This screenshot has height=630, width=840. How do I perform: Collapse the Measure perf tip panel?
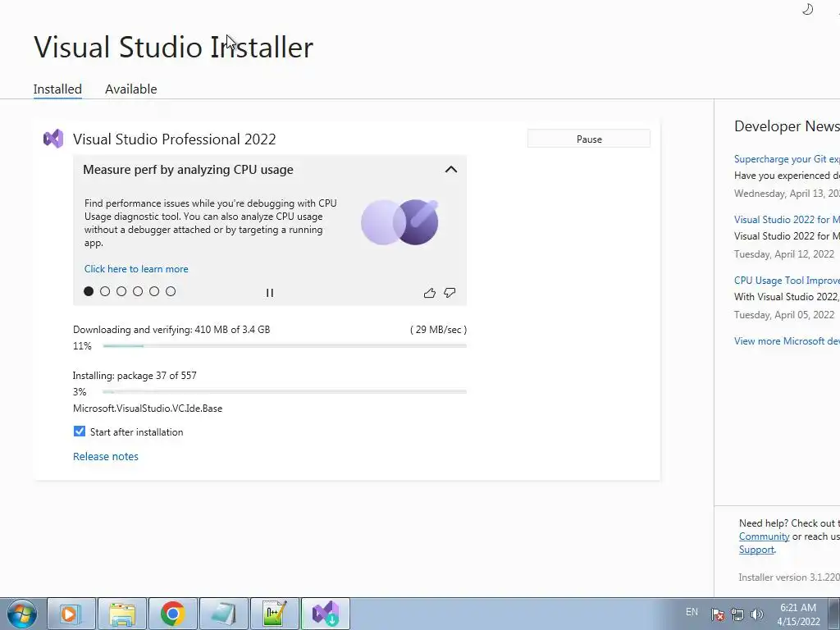coord(451,169)
